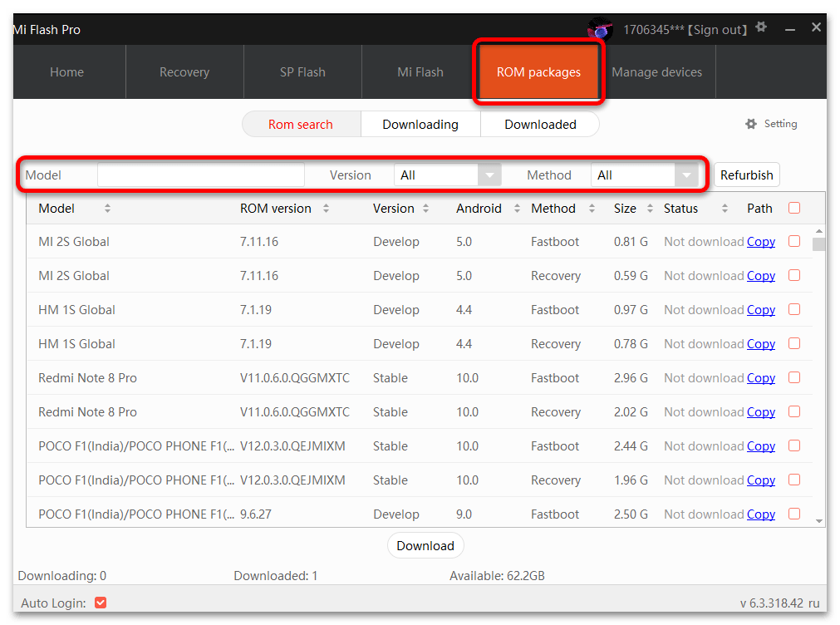Open the settings gear in title bar
Image resolution: width=840 pixels, height=625 pixels.
(761, 27)
